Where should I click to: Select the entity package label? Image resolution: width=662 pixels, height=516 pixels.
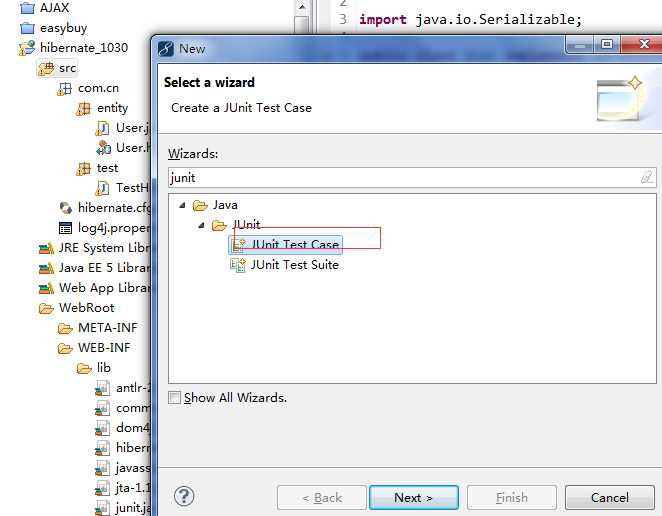click(112, 108)
